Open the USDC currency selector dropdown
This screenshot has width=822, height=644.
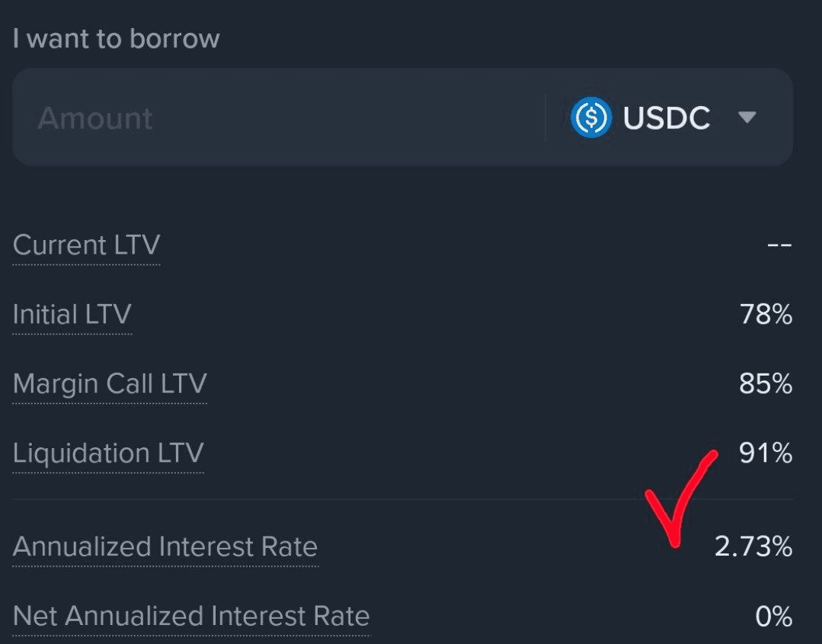[x=667, y=117]
